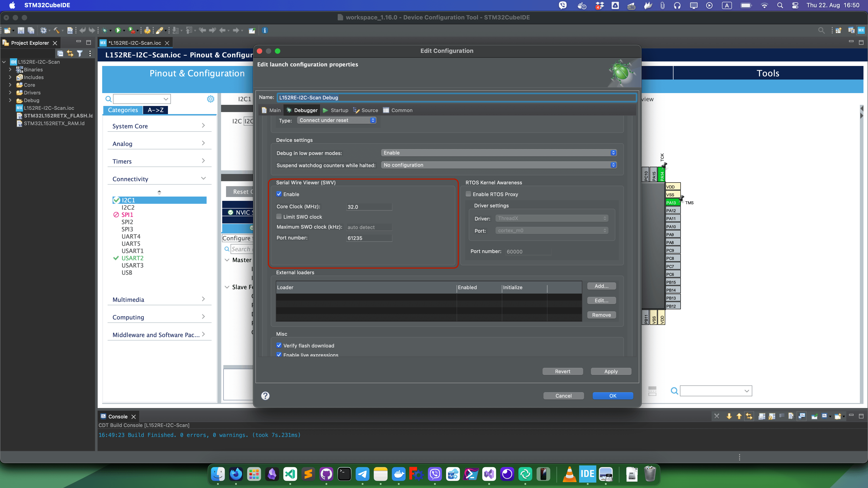Viewport: 868px width, 488px height.
Task: Switch to Source tab in dialog
Action: [x=366, y=110]
